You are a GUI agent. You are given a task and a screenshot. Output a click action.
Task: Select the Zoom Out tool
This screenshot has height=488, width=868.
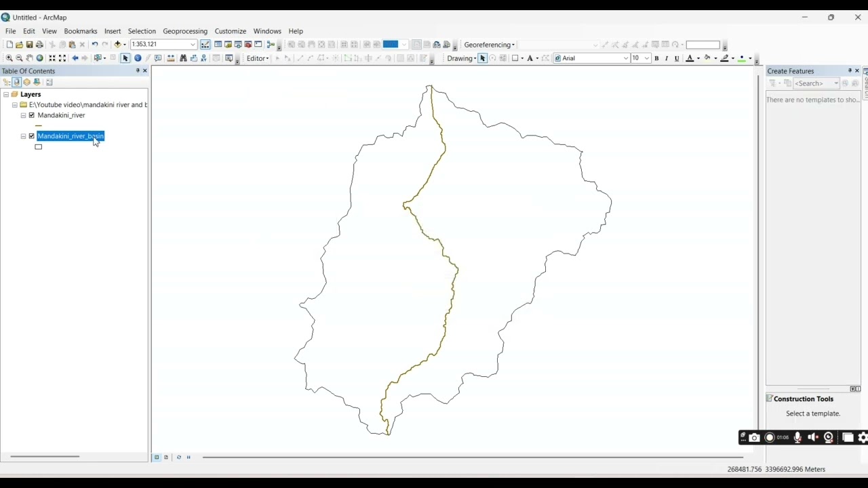pos(19,58)
